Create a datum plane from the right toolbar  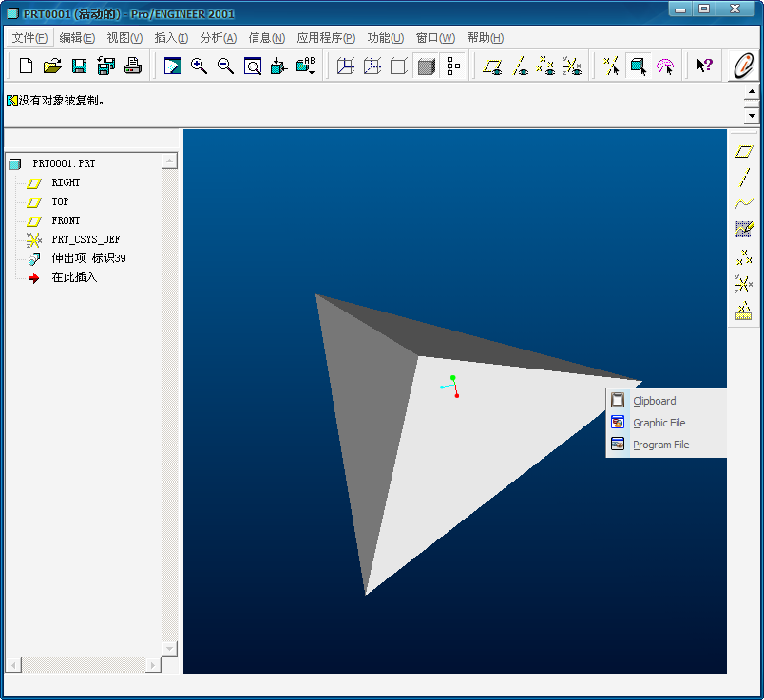(x=743, y=152)
